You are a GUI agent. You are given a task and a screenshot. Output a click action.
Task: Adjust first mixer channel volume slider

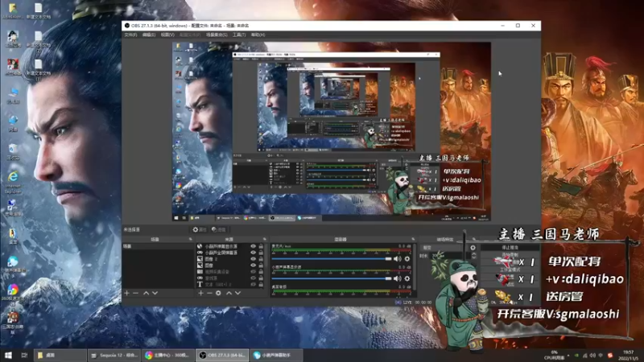tap(332, 259)
